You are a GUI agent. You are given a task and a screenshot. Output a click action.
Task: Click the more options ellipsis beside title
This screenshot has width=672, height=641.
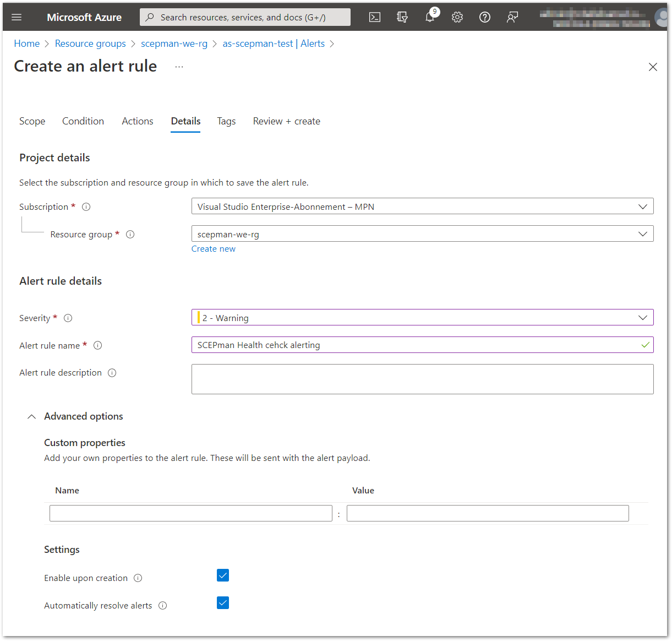(179, 67)
